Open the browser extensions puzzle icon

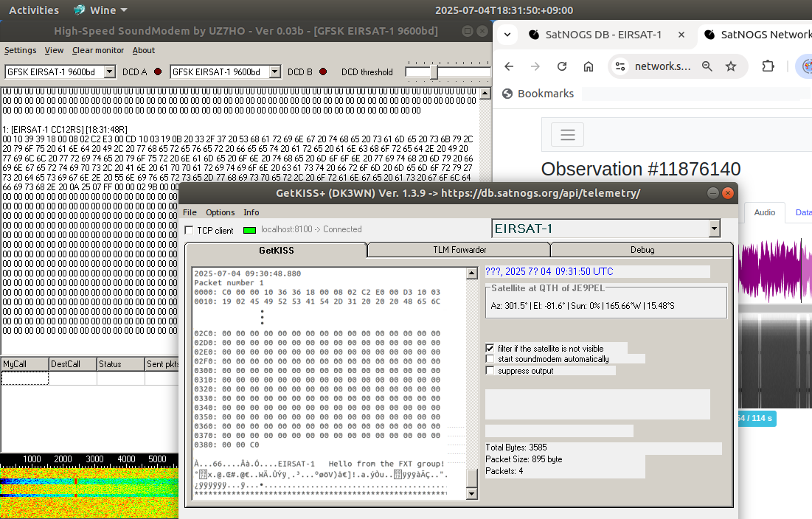click(x=768, y=66)
